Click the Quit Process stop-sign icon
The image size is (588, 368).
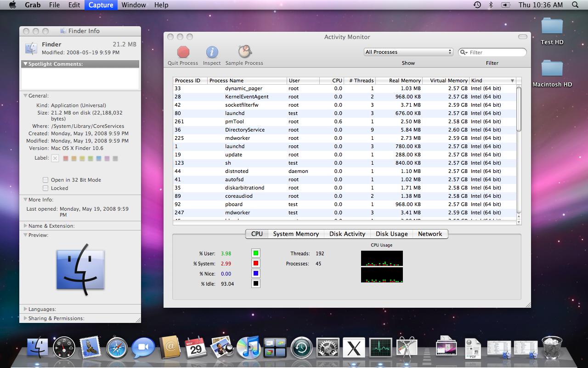[x=183, y=52]
